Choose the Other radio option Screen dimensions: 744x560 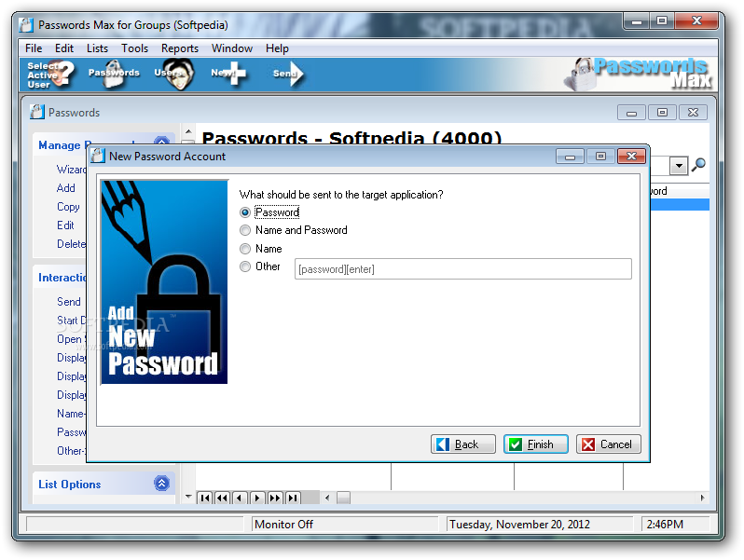(245, 266)
